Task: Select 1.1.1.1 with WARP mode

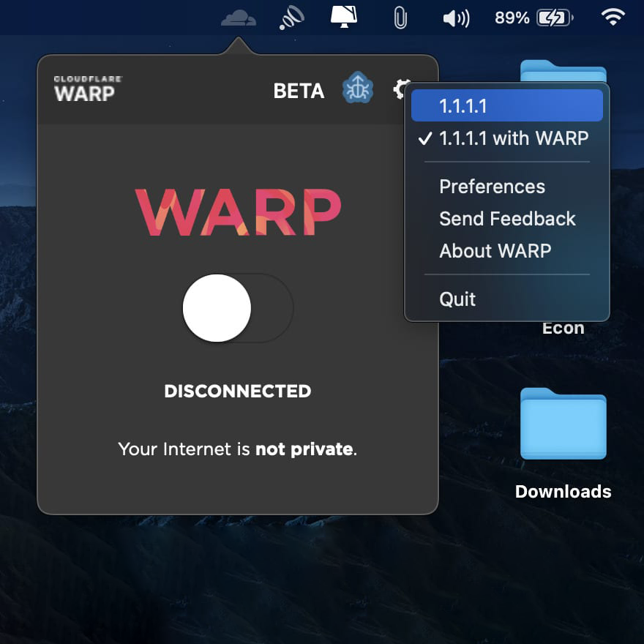Action: [507, 138]
